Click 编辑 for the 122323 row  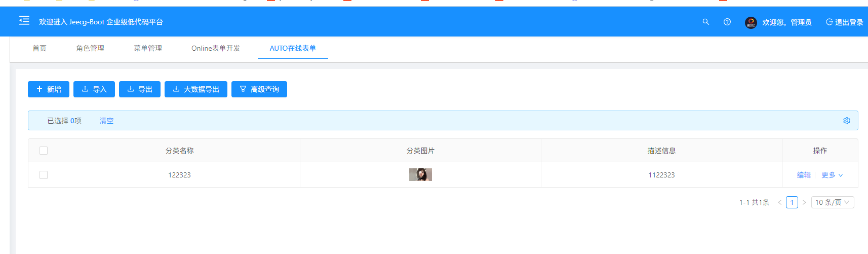(x=804, y=175)
